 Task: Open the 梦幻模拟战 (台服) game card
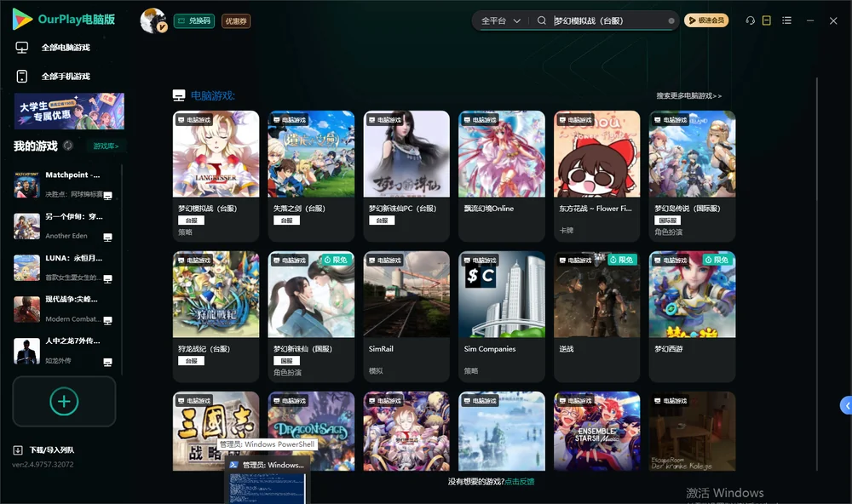coord(216,176)
